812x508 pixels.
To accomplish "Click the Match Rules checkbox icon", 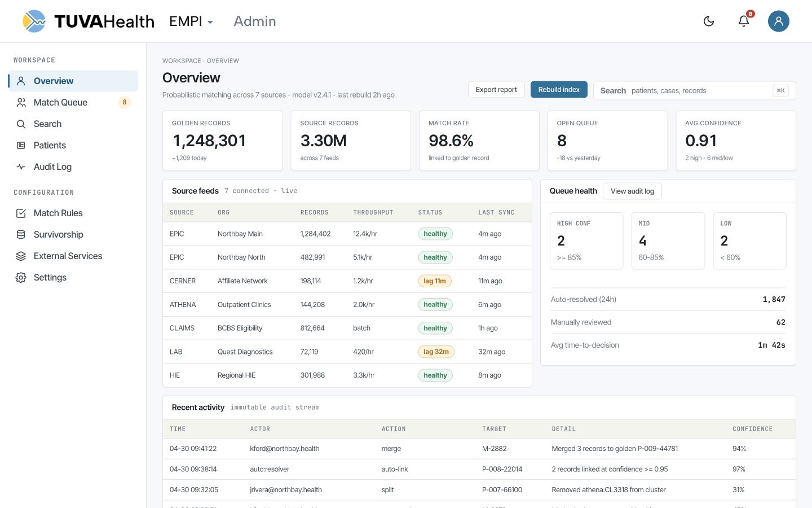I will coord(21,213).
